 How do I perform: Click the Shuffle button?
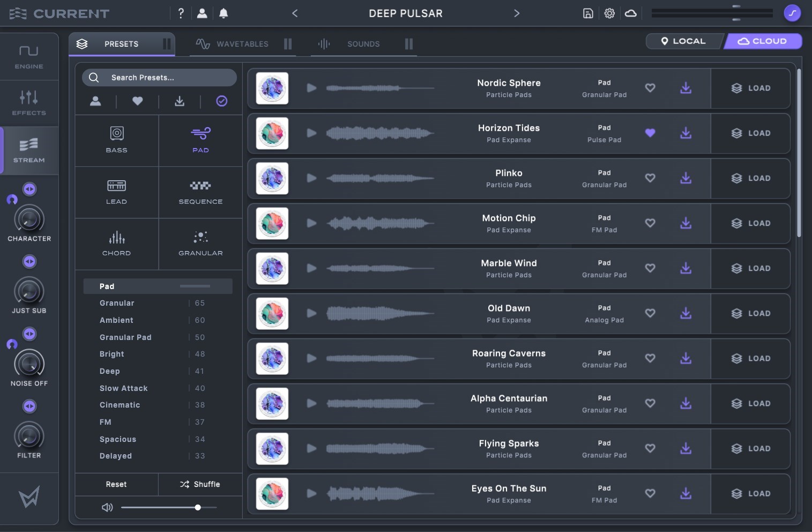(200, 484)
